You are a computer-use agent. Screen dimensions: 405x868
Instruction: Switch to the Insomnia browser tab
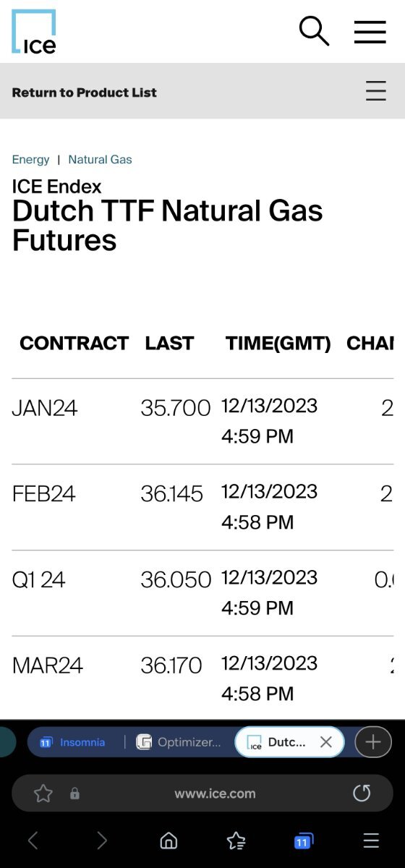point(72,742)
